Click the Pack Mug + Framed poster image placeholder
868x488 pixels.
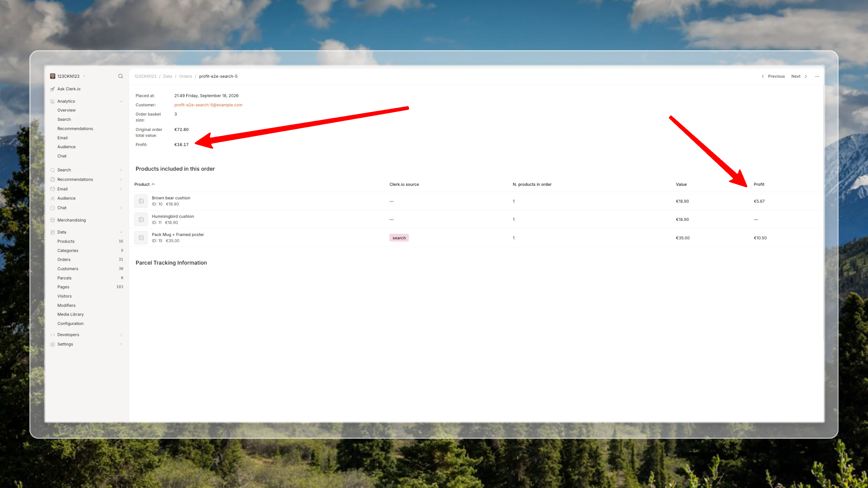(141, 238)
